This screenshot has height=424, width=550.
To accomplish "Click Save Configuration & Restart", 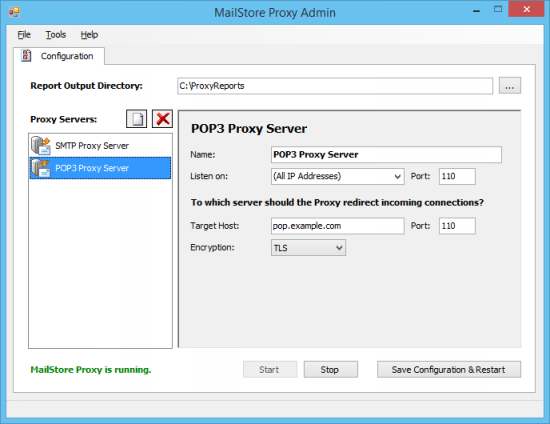I will point(449,370).
